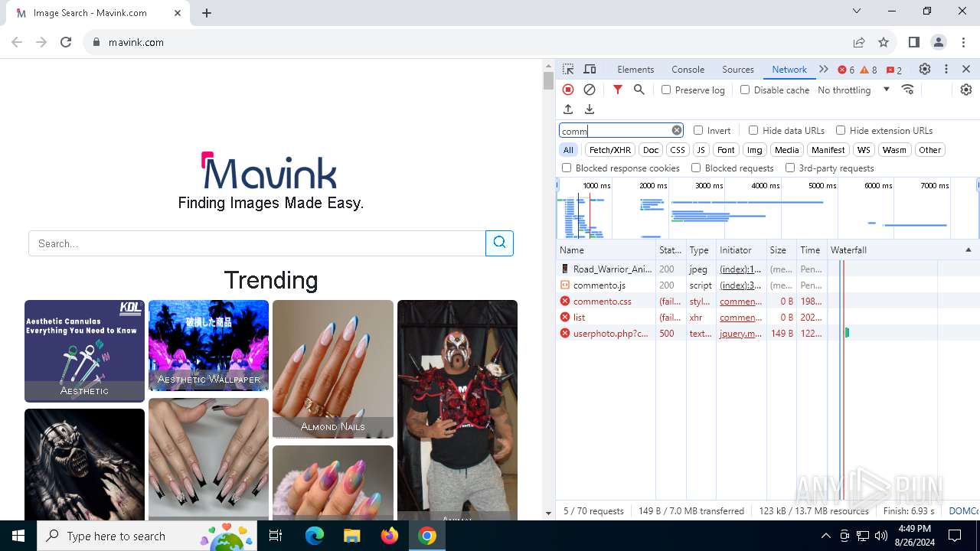Open the Almond Nails thumbnail
The image size is (980, 551).
333,369
